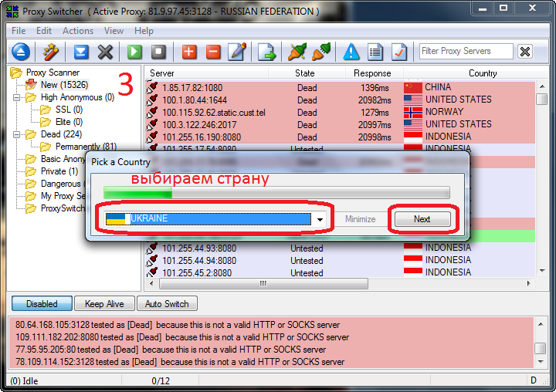
Task: Click the checkmark document toolbar icon
Action: (x=399, y=52)
